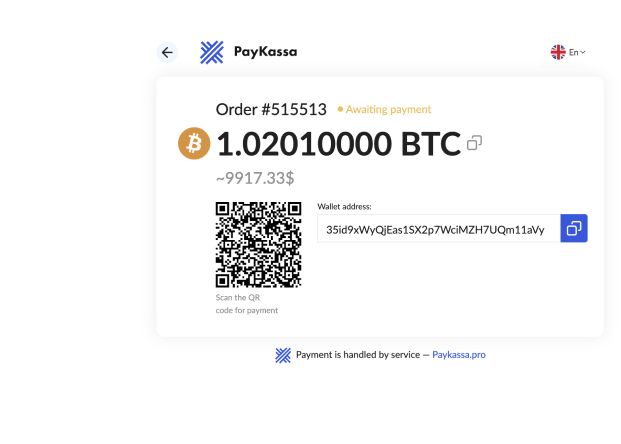The width and height of the screenshot is (621, 444).
Task: Click the PayKassa logo icon in header
Action: 212,52
